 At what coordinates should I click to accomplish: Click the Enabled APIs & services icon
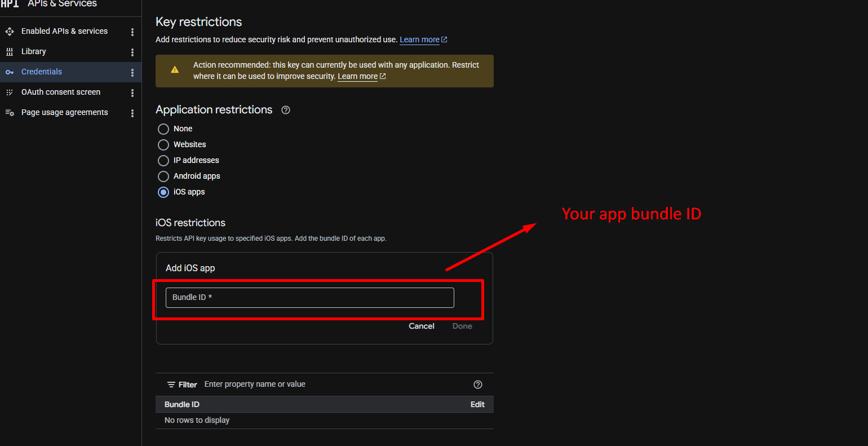pos(10,32)
